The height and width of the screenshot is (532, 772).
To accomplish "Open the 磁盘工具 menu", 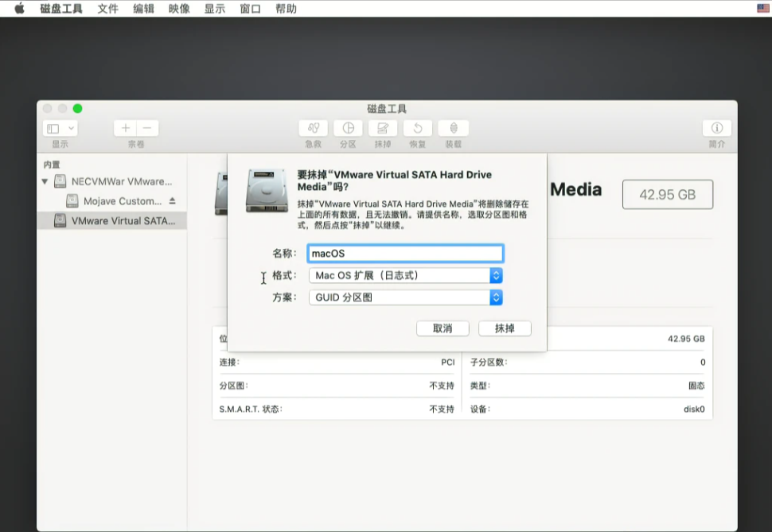I will [61, 9].
